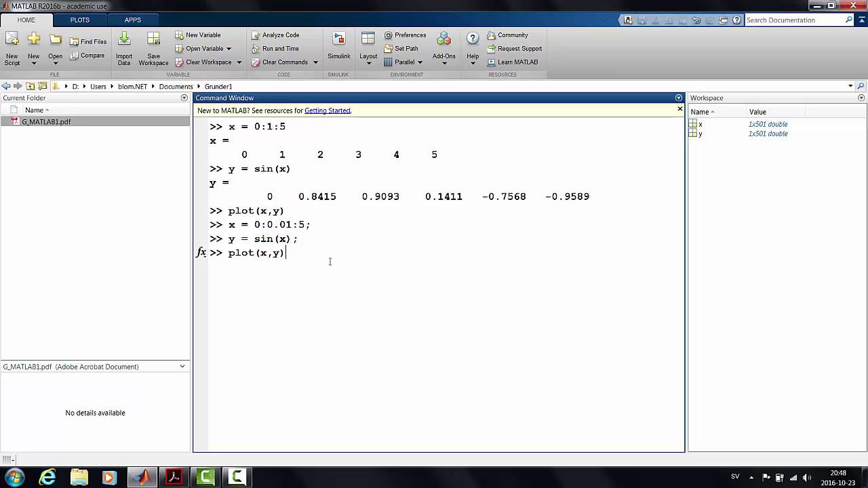The image size is (868, 488).
Task: Click the Getting Started link
Action: pos(328,110)
